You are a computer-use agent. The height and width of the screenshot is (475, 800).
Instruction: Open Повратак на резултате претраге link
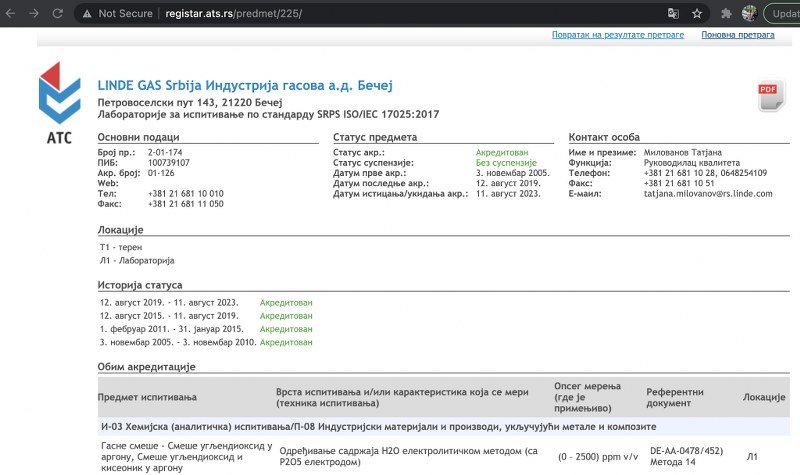coord(617,35)
